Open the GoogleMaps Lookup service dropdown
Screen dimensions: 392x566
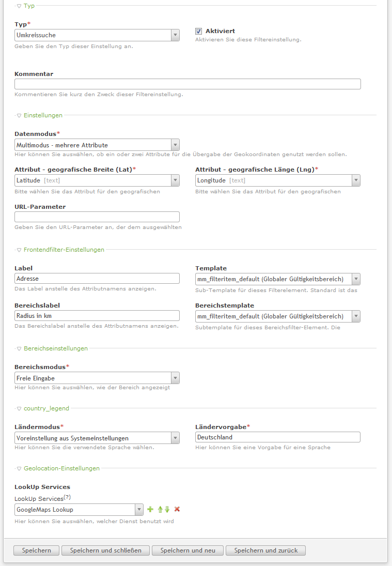(x=79, y=509)
